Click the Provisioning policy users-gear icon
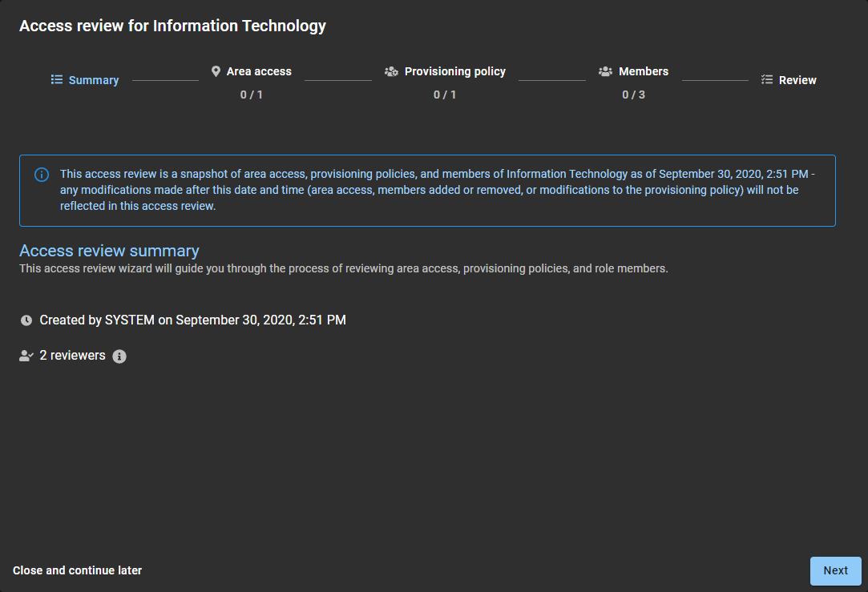Screen dimensions: 868x592 click(x=391, y=71)
